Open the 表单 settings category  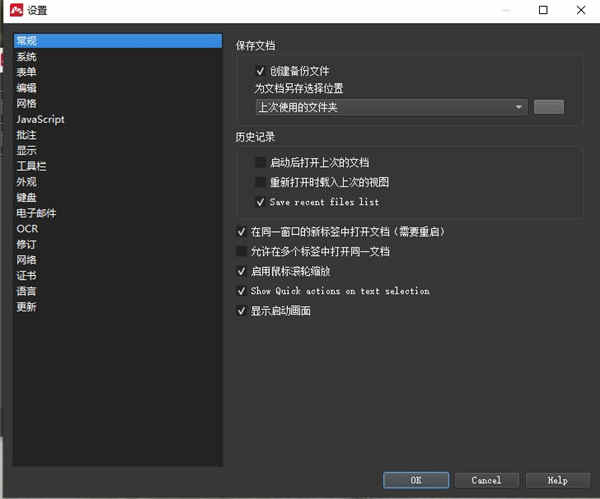pos(118,72)
